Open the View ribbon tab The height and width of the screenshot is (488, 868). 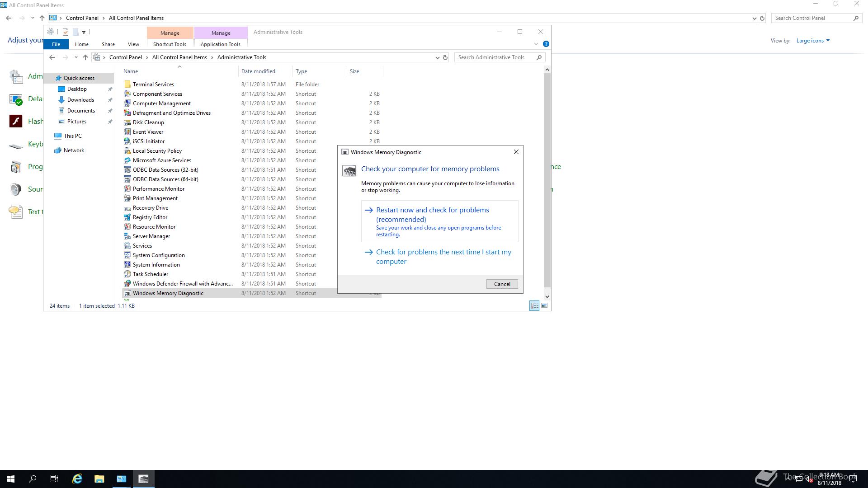coord(133,44)
